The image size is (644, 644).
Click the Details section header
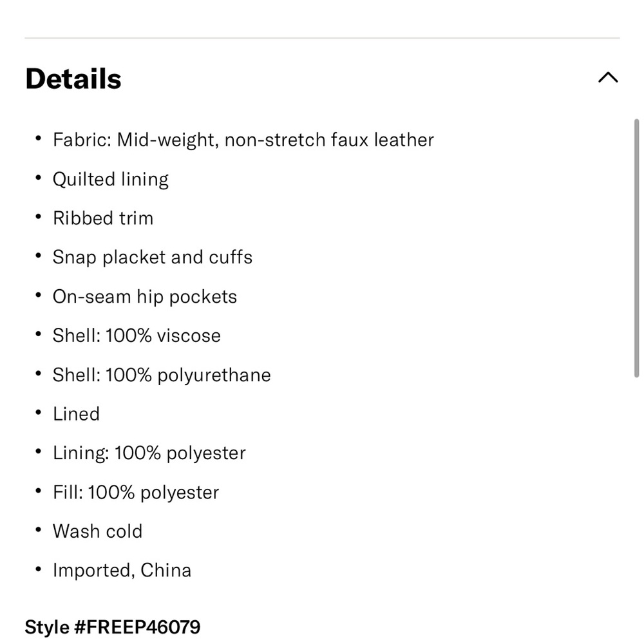[x=72, y=78]
